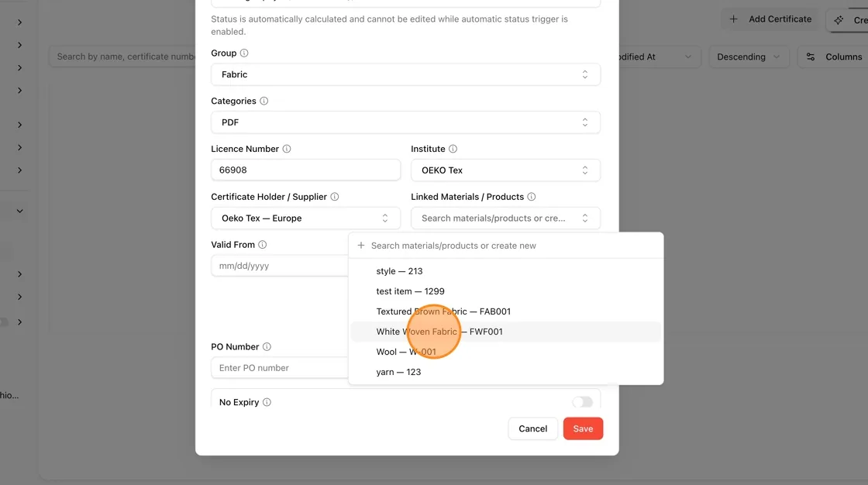
Task: Click the Add Certificate button
Action: pyautogui.click(x=770, y=19)
